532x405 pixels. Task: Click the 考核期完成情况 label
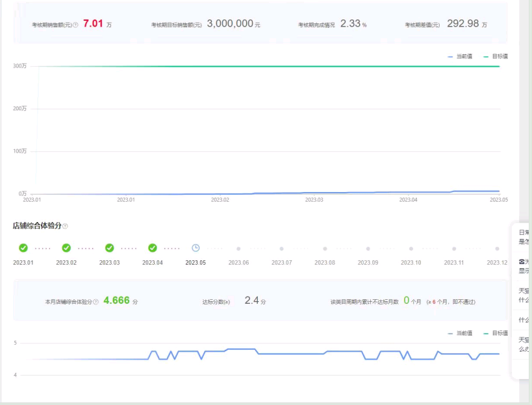[x=316, y=25]
